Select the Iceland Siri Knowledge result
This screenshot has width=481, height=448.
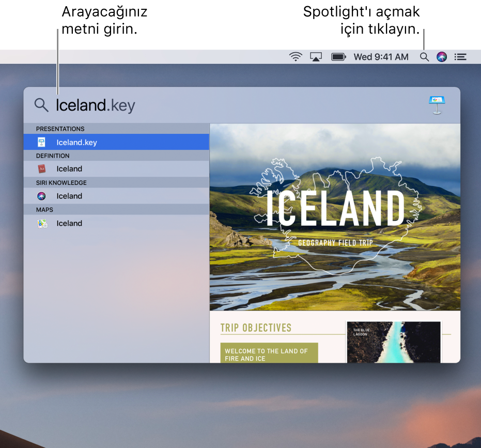click(x=116, y=196)
